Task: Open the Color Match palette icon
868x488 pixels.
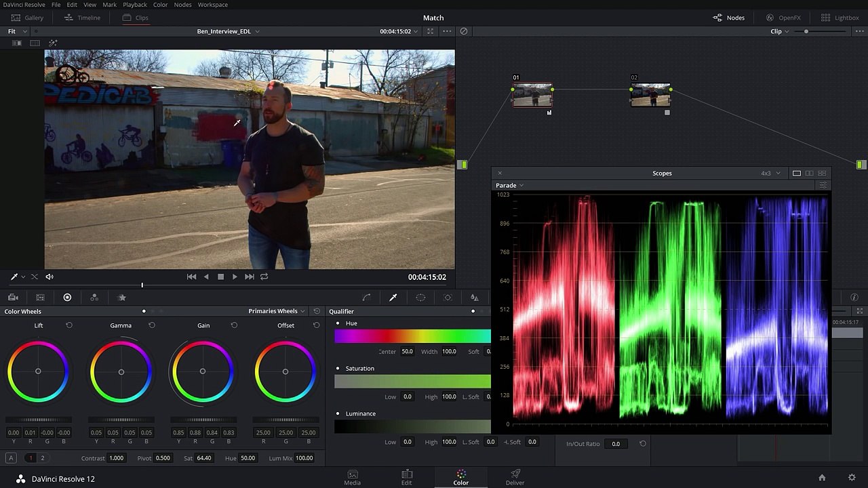Action: click(x=40, y=298)
